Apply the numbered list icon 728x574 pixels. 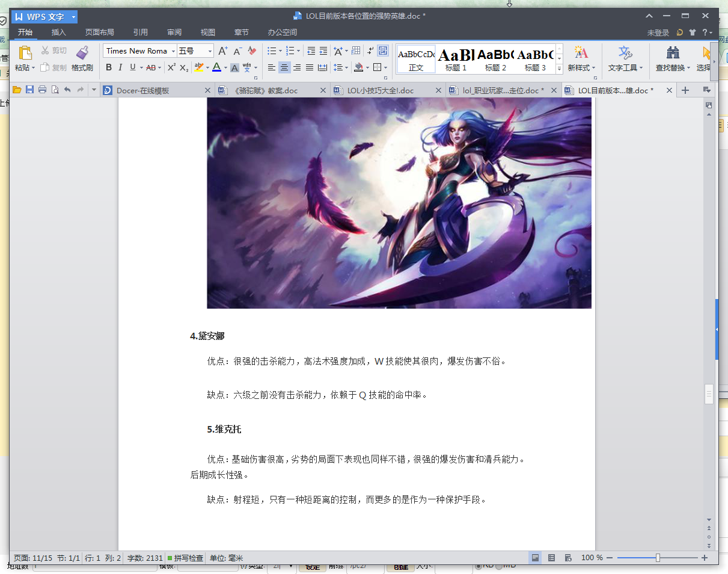pyautogui.click(x=290, y=51)
